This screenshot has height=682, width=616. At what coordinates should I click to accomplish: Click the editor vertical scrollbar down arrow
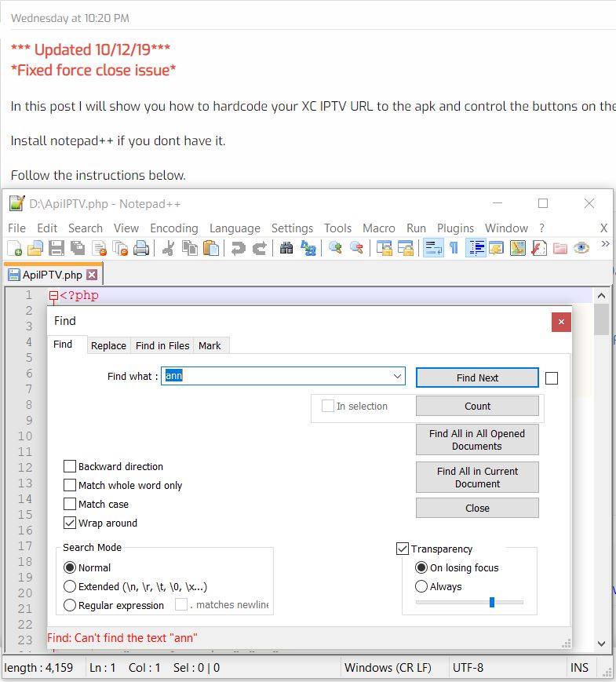[x=602, y=644]
